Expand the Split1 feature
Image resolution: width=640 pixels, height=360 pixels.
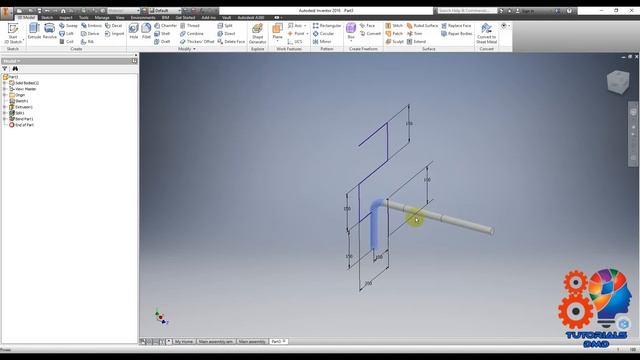[5, 113]
